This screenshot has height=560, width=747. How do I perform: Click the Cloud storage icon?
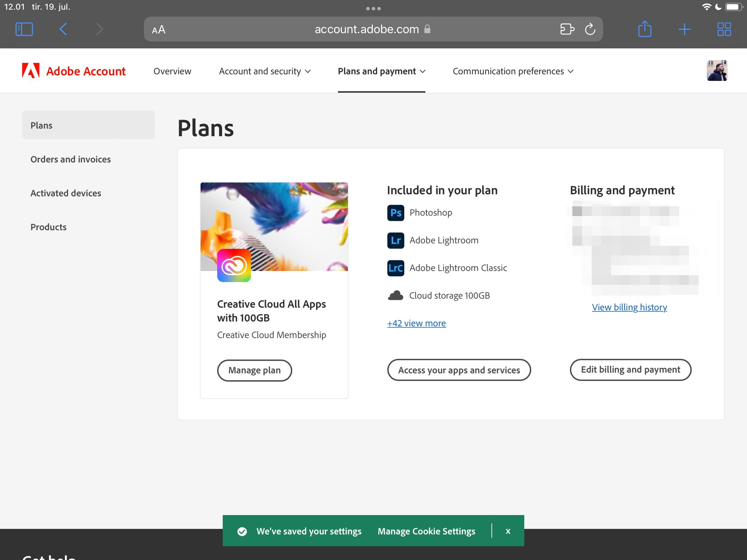coord(395,295)
